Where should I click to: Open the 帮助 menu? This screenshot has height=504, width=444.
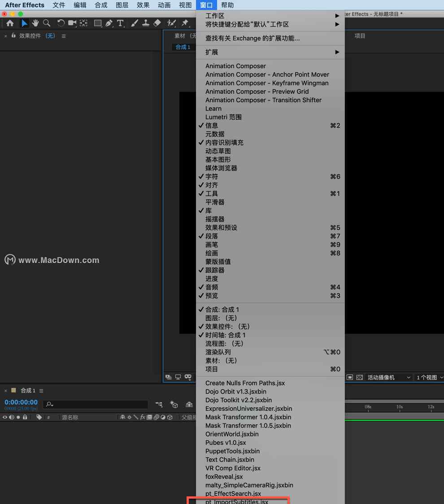click(x=227, y=5)
